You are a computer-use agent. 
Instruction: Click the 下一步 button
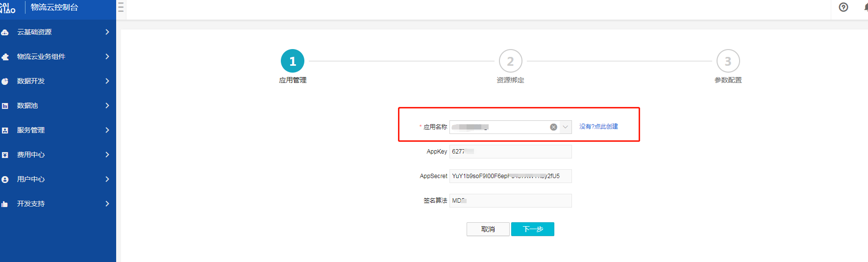tap(532, 229)
